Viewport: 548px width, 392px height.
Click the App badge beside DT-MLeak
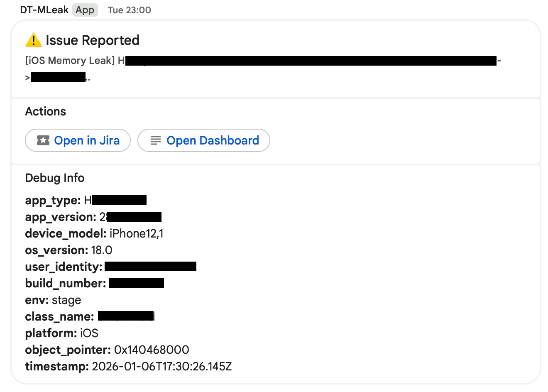pyautogui.click(x=85, y=10)
